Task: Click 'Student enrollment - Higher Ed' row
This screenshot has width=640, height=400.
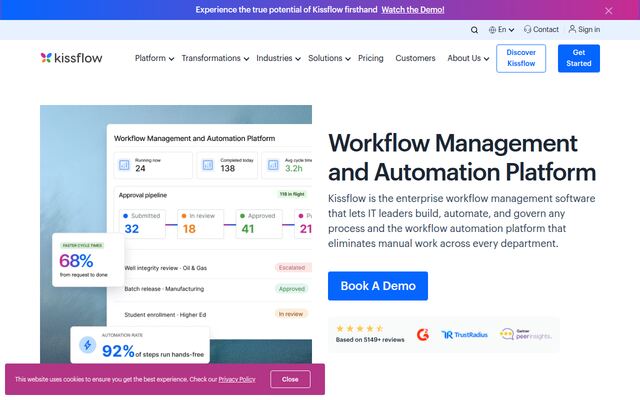Action: (165, 315)
